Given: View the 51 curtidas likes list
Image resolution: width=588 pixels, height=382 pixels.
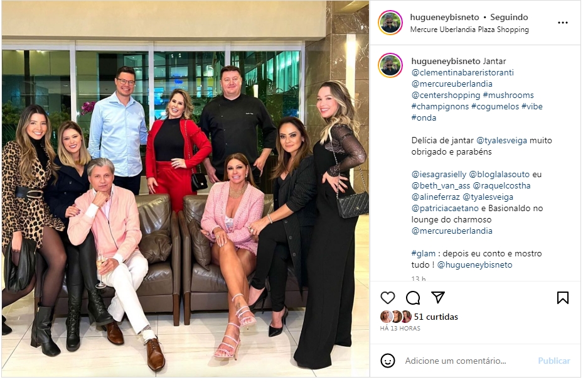Looking at the screenshot, I should (x=436, y=317).
